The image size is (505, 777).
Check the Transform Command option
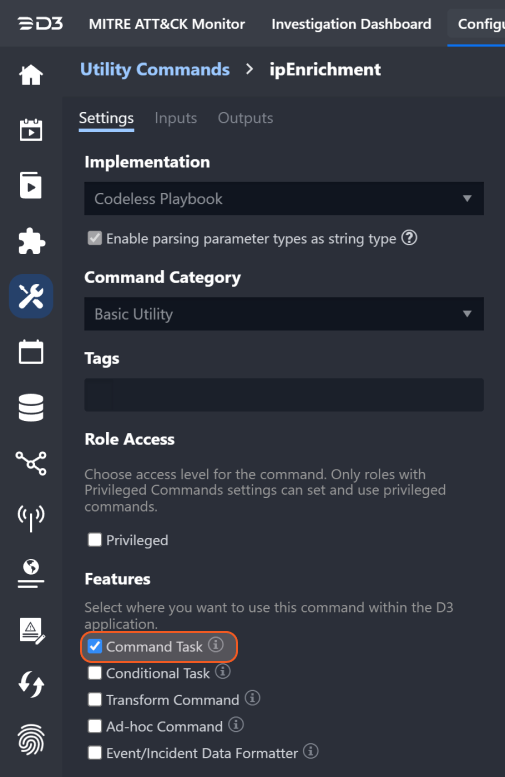(95, 700)
